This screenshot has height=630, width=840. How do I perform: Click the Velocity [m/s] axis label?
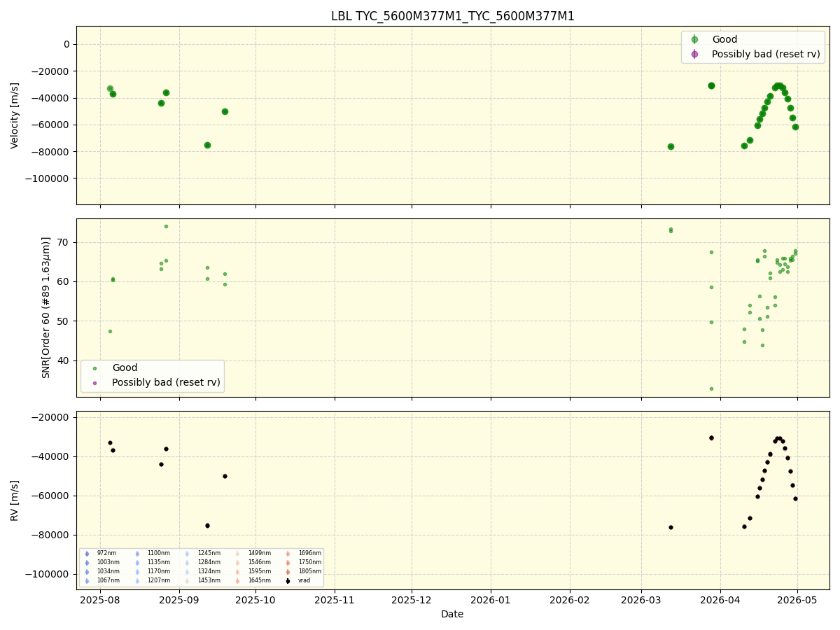click(15, 115)
